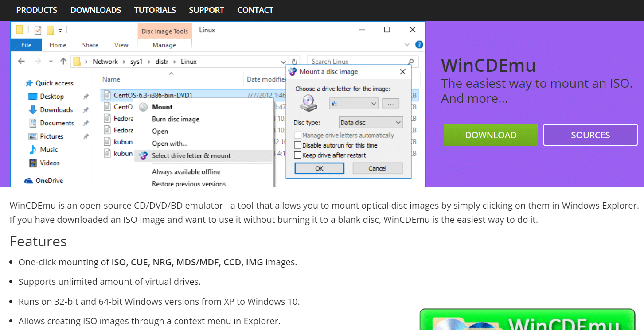Image resolution: width=644 pixels, height=330 pixels.
Task: Click the SOURCES button
Action: point(590,135)
